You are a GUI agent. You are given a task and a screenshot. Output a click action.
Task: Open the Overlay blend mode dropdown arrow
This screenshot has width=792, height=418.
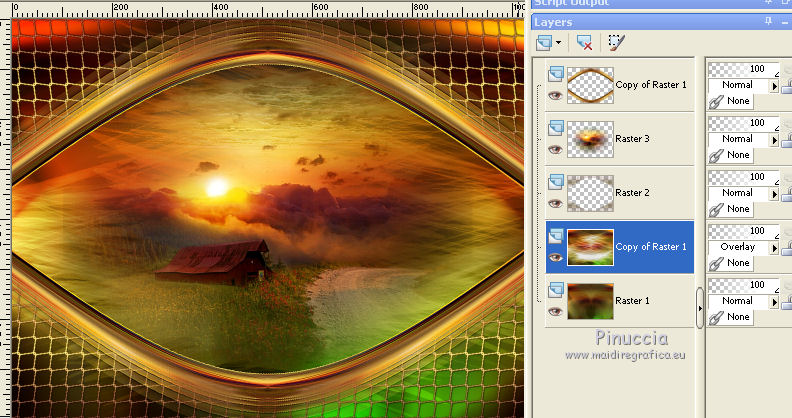point(774,248)
